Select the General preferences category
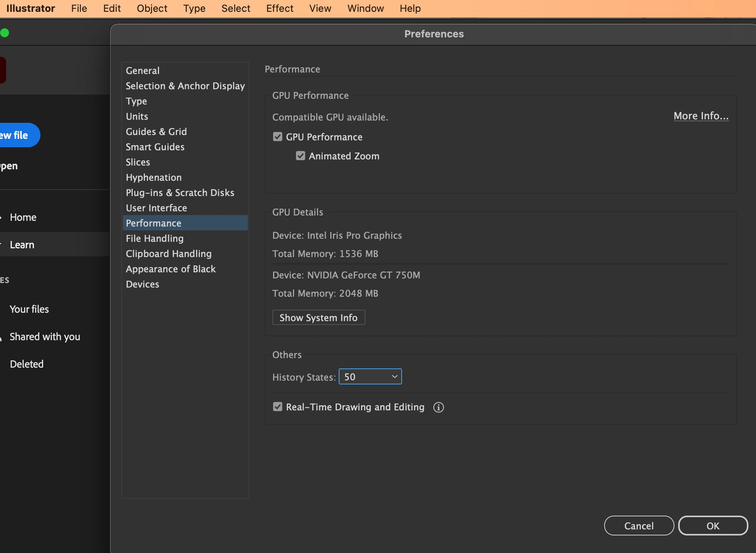 [143, 71]
